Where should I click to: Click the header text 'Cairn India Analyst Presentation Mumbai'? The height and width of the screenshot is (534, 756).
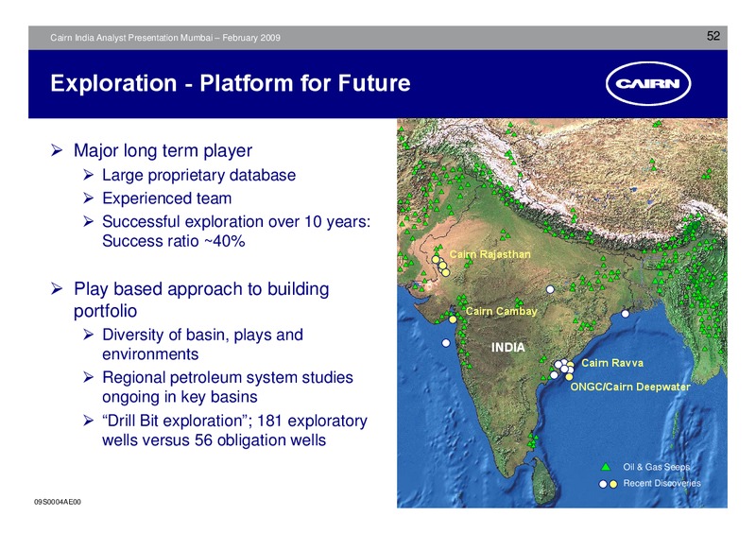click(131, 38)
